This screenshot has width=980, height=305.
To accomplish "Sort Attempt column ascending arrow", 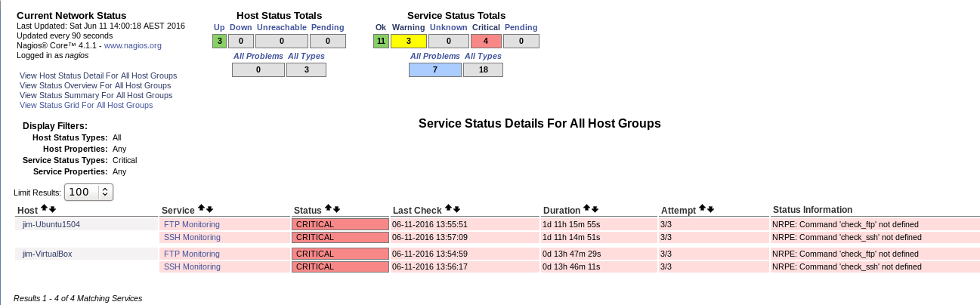I will coord(702,208).
